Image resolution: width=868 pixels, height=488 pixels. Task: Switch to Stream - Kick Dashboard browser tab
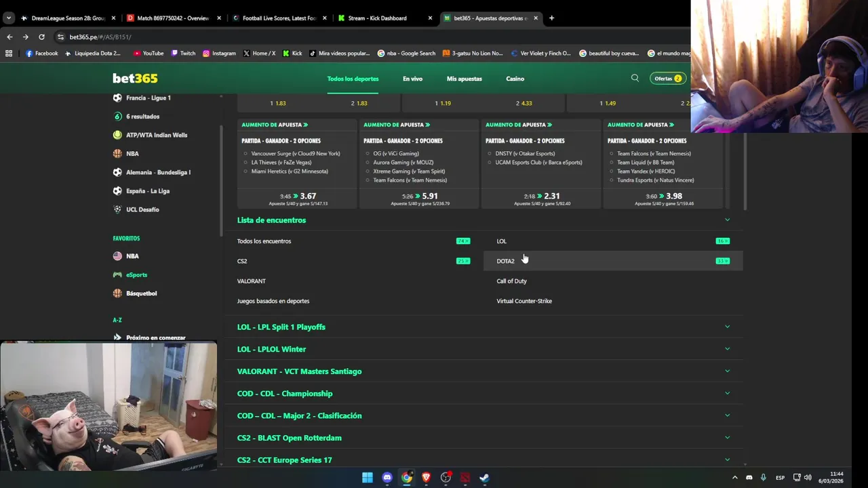pos(384,18)
